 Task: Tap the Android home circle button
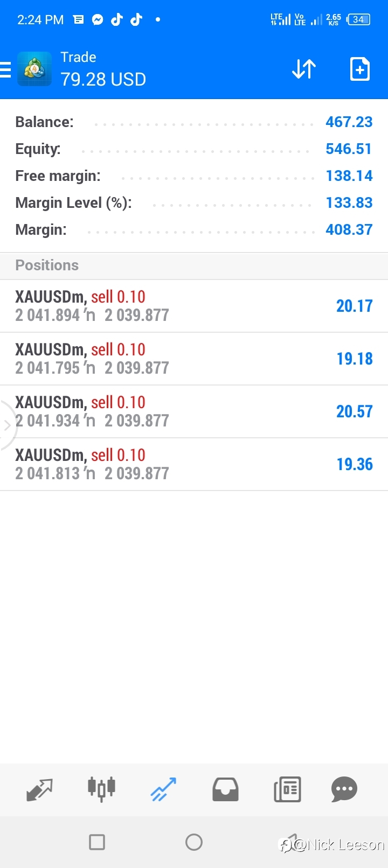click(194, 842)
